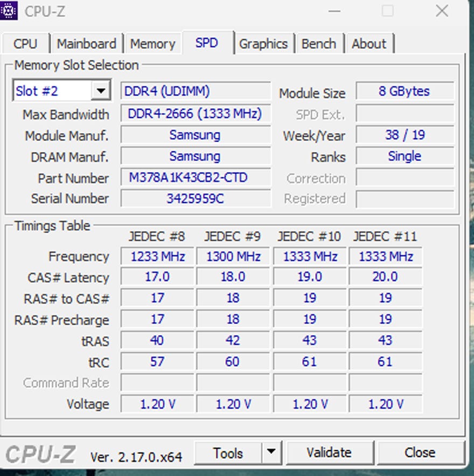Click CAS# Latency value 17.0
Screen dimensions: 474x476
coord(157,277)
